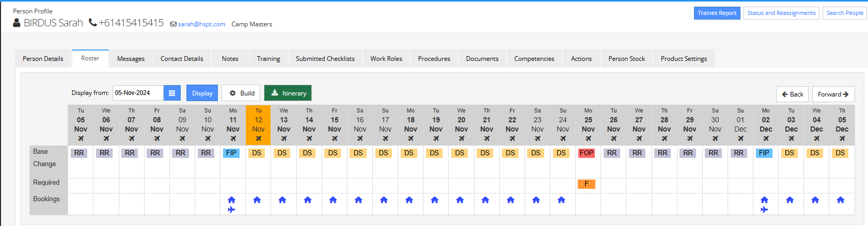
Task: Download the Itinerary
Action: pos(288,93)
